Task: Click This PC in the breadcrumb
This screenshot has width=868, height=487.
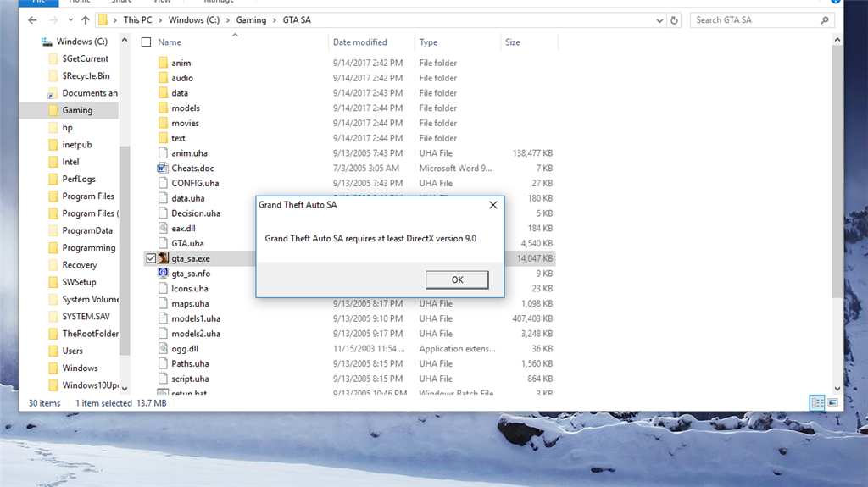Action: point(137,20)
